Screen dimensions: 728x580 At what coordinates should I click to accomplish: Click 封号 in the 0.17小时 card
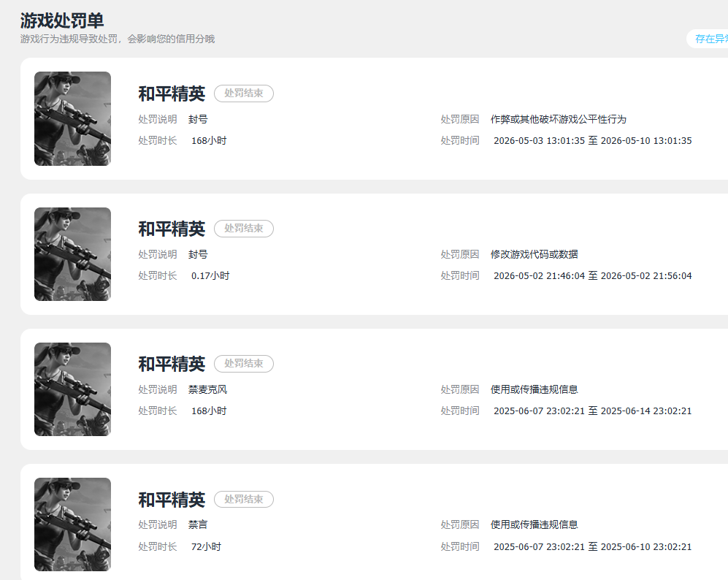(198, 254)
